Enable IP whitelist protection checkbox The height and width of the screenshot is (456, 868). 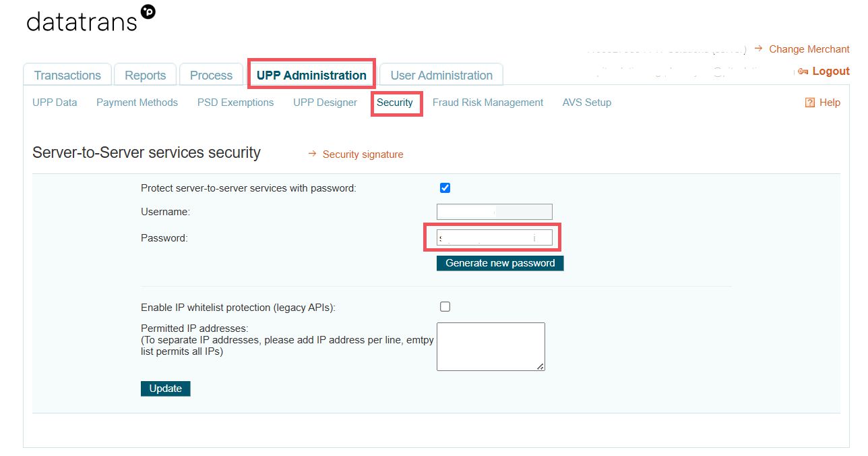tap(445, 307)
